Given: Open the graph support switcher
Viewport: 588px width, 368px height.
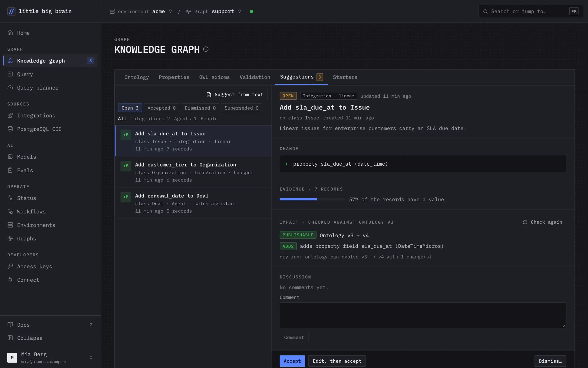Looking at the screenshot, I should [213, 11].
